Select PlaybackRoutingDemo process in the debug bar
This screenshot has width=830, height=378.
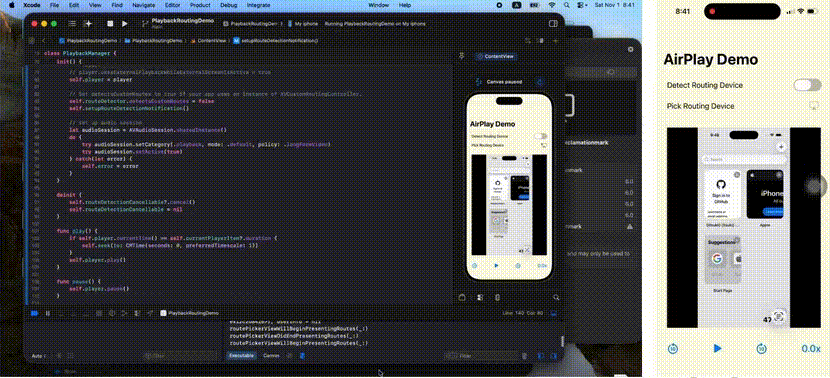tap(190, 313)
